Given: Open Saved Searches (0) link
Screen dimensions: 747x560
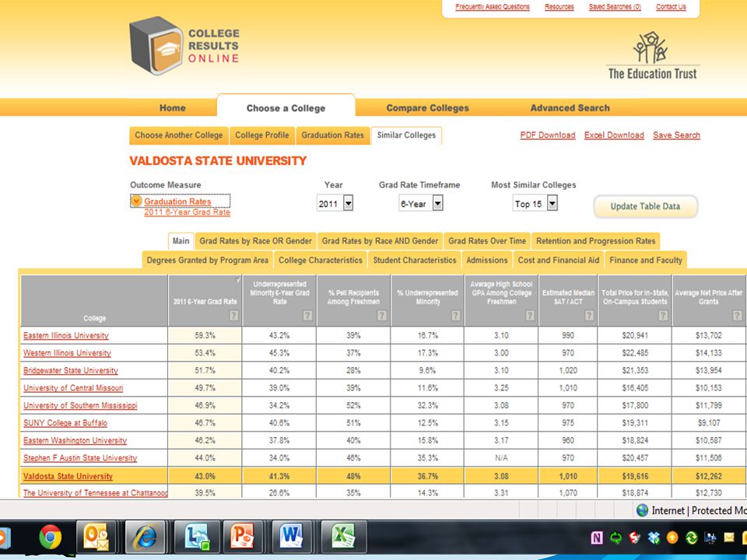Looking at the screenshot, I should coord(615,7).
